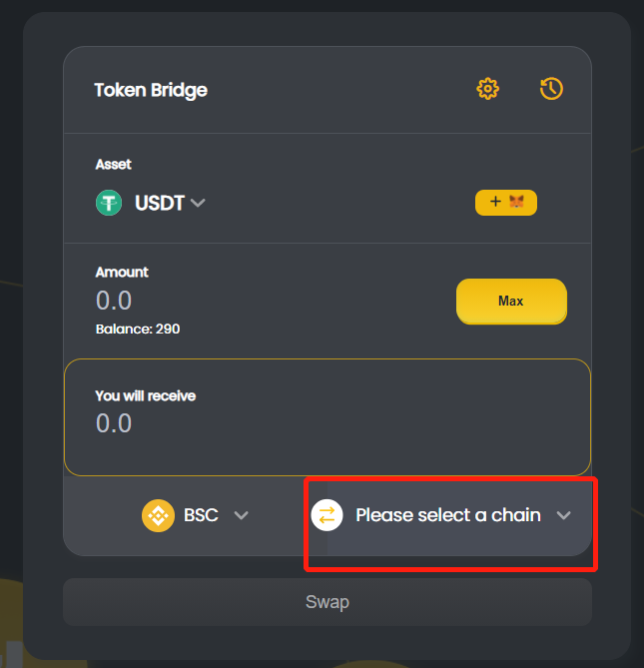The height and width of the screenshot is (668, 644).
Task: Open the bridge settings gear icon
Action: coord(487,89)
